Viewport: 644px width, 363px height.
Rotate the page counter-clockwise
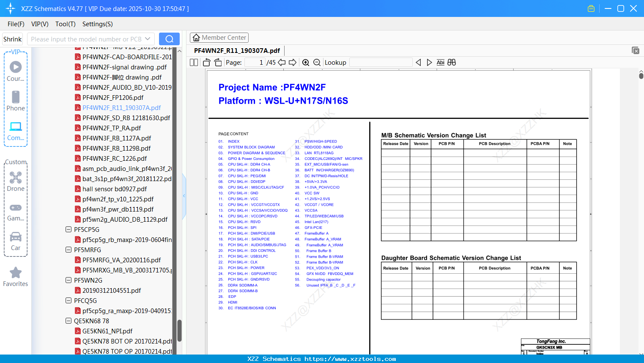pos(207,63)
